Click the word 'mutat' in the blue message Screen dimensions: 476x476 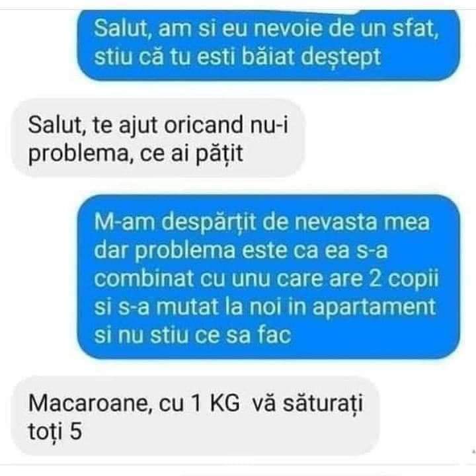(x=188, y=307)
